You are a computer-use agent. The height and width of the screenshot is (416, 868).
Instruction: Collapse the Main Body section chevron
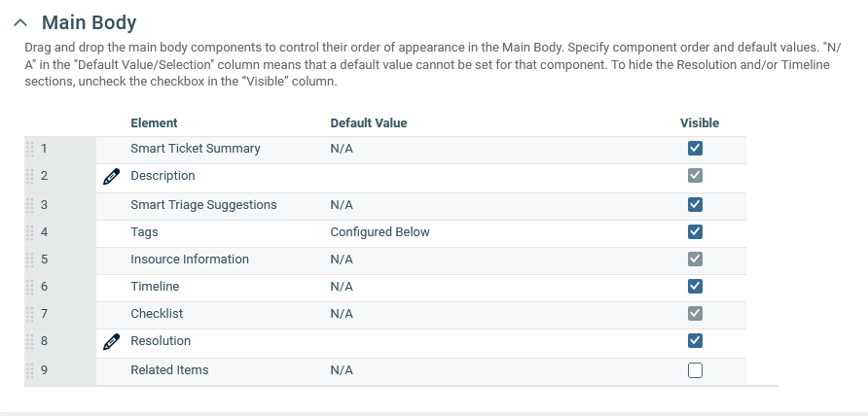(x=21, y=22)
